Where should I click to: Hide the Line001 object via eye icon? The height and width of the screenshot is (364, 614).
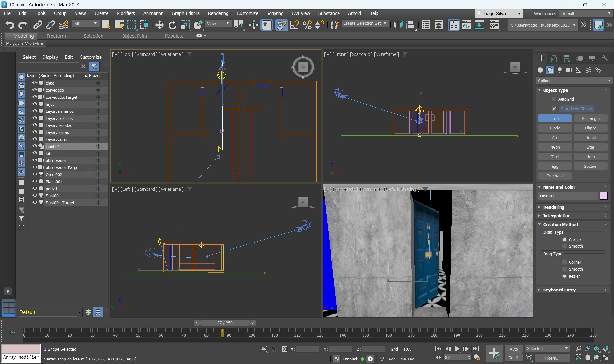(35, 146)
